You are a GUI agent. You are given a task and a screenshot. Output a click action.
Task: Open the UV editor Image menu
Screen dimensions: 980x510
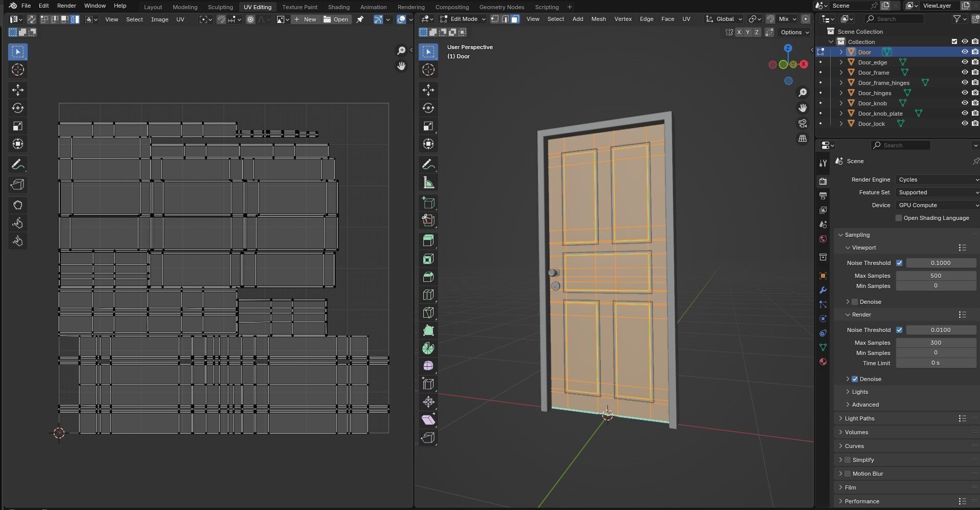[x=159, y=19]
